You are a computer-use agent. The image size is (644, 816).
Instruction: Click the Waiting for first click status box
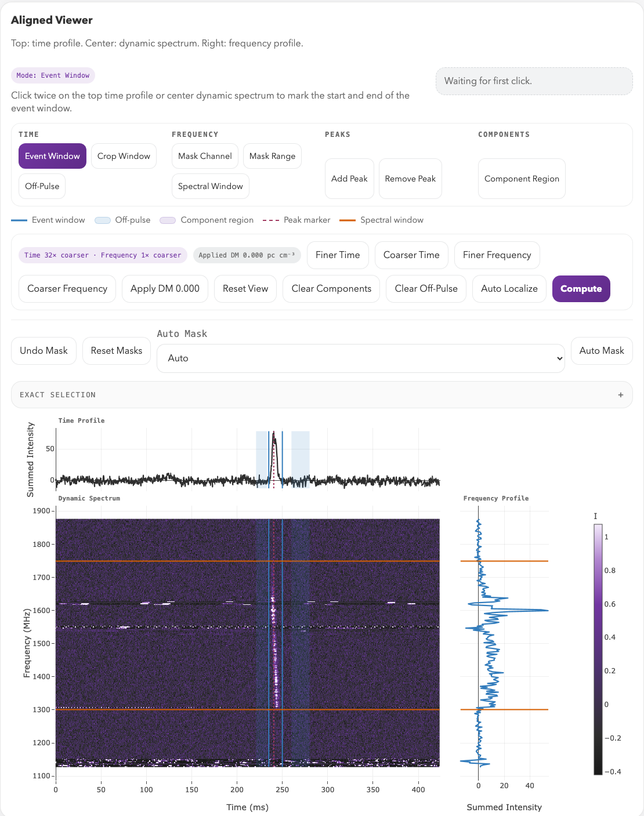(534, 81)
